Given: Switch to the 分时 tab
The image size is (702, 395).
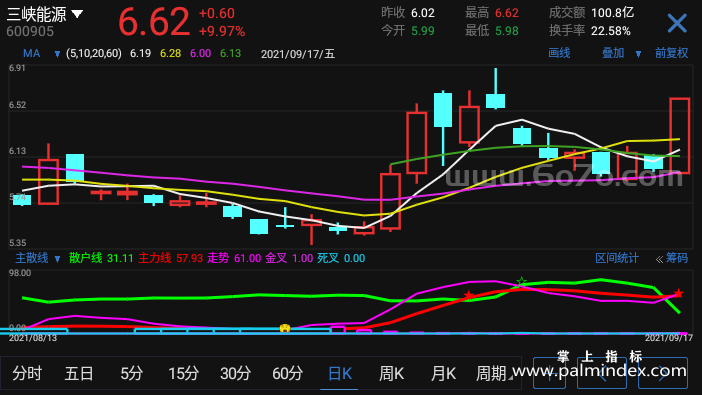Looking at the screenshot, I should (x=27, y=373).
